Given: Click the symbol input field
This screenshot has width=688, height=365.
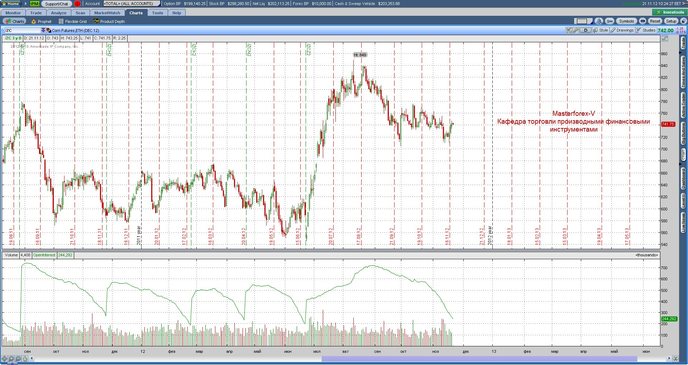Looking at the screenshot, I should (22, 30).
